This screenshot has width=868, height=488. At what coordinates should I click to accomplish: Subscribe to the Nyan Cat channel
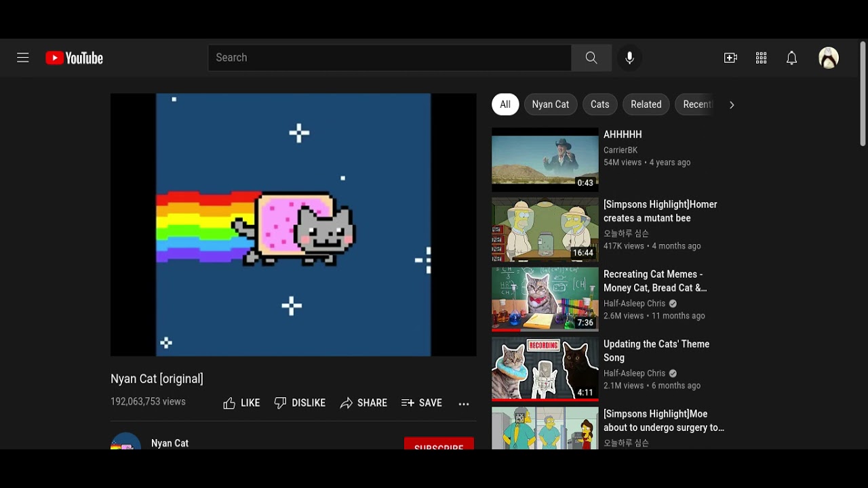point(439,444)
